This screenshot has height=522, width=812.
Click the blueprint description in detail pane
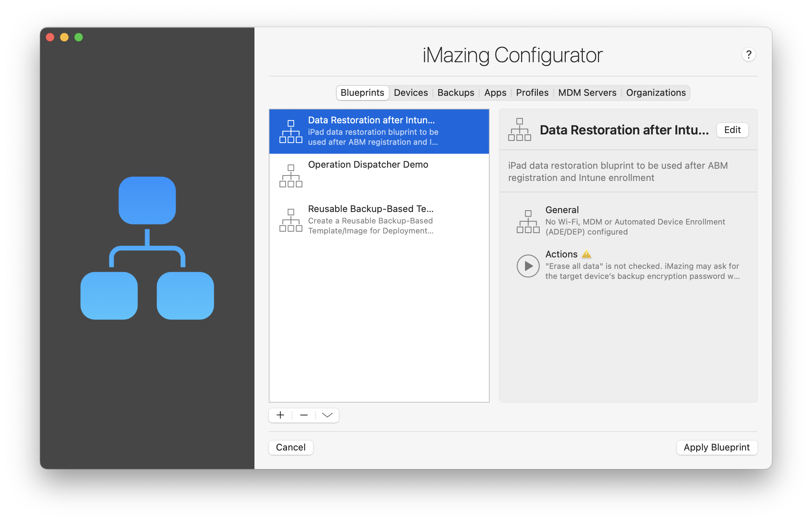[x=618, y=172]
